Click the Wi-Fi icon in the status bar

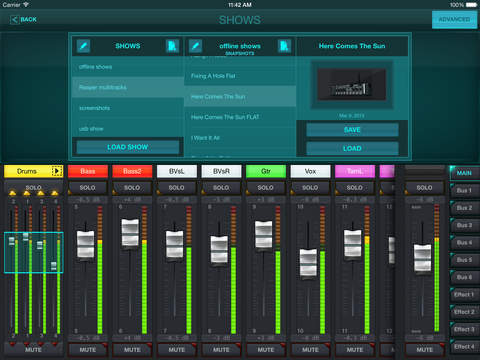click(x=26, y=5)
